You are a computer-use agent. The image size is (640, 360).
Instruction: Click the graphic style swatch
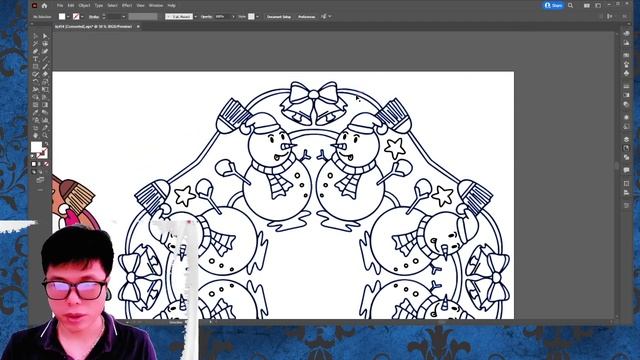coord(251,17)
